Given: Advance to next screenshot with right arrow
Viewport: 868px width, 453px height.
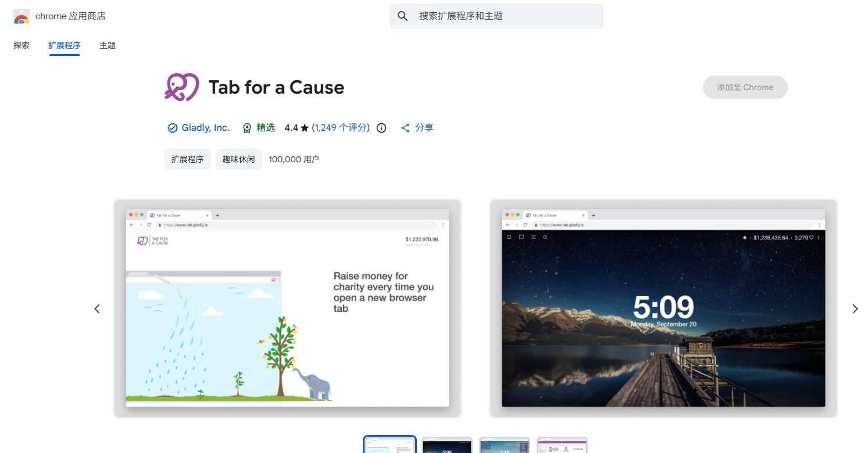Looking at the screenshot, I should (x=855, y=309).
